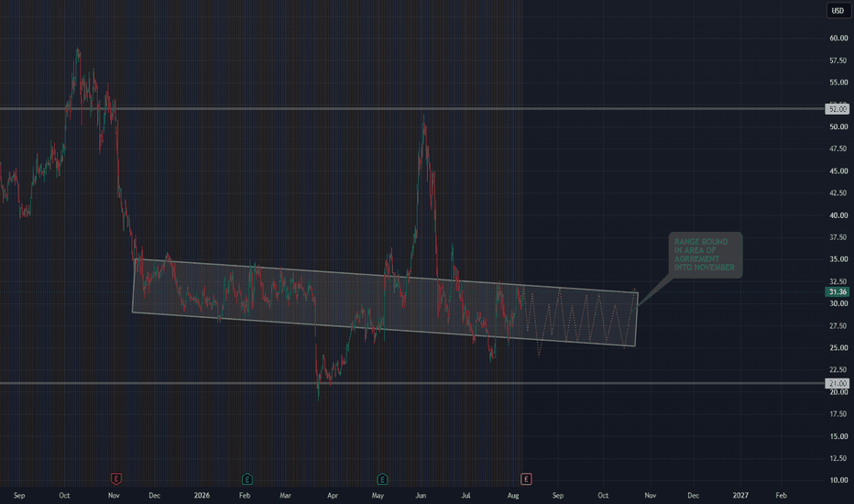The height and width of the screenshot is (504, 854).
Task: Click the 25.00 price axis label
Action: coord(838,347)
